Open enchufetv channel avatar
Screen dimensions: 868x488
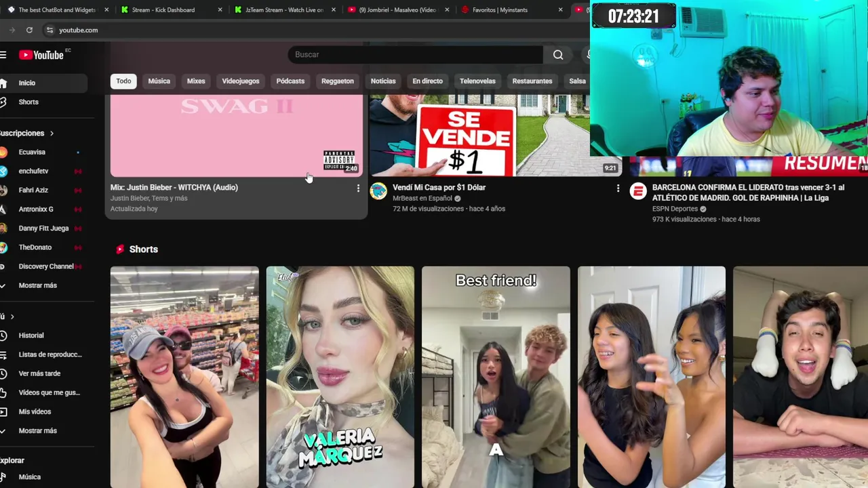3,171
